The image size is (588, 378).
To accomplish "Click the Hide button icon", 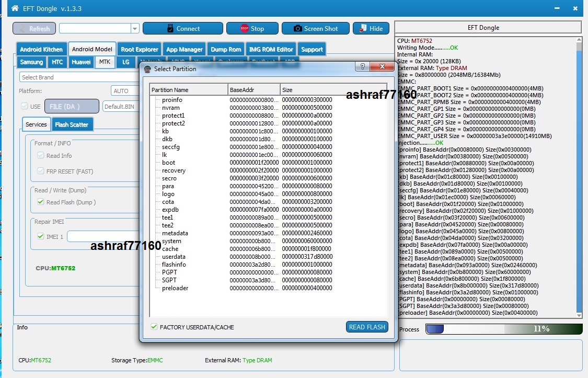I will (363, 28).
